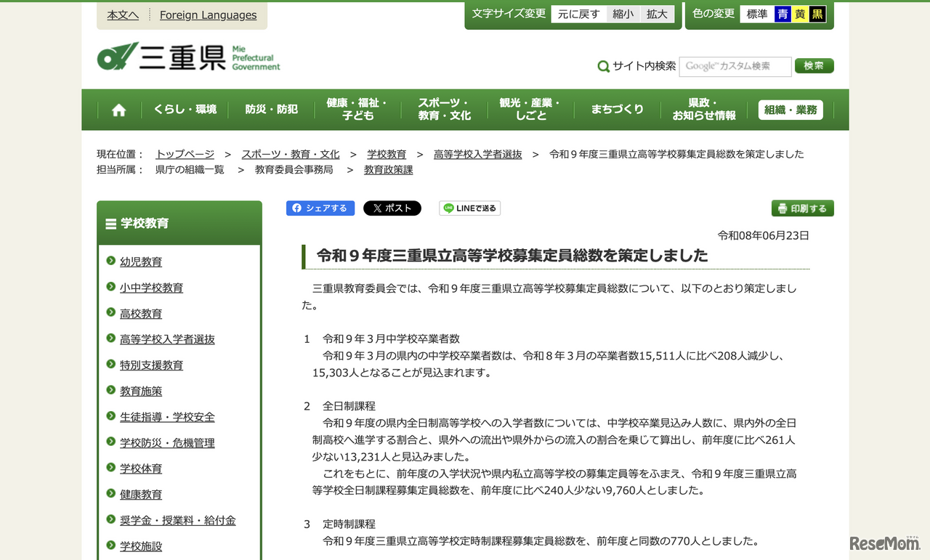This screenshot has width=930, height=560.
Task: Open 教育政策課 department link
Action: (x=389, y=170)
